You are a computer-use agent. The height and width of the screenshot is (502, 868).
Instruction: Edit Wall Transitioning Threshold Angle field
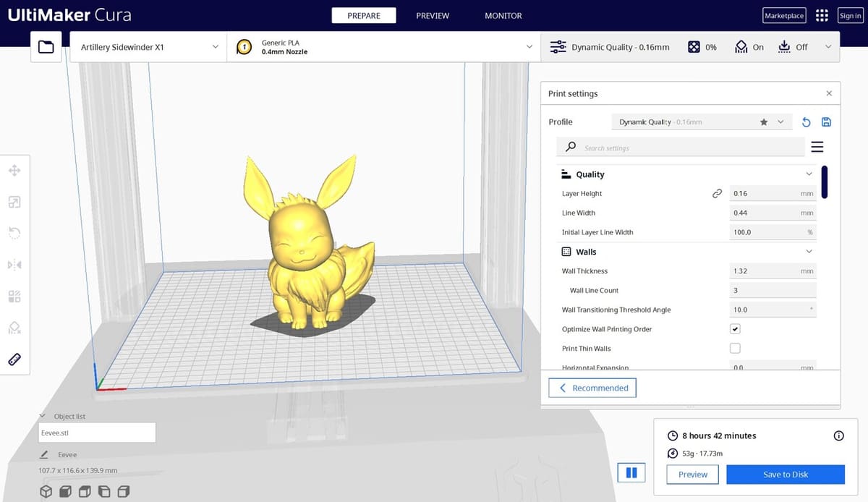pos(773,310)
